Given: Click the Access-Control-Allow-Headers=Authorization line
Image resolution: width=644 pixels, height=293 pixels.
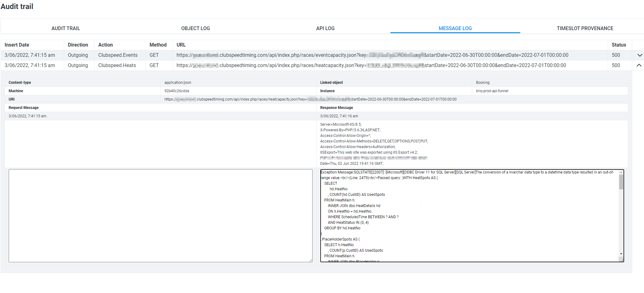Looking at the screenshot, I should pyautogui.click(x=358, y=147).
